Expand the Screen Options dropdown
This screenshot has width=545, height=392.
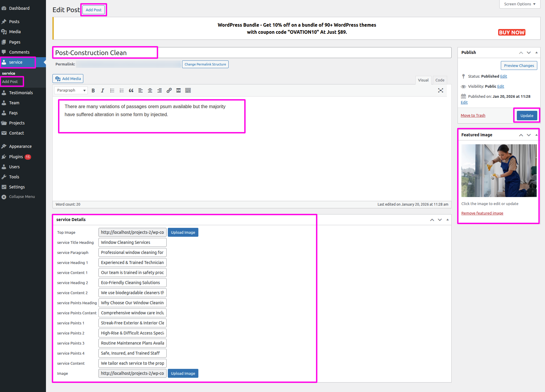coord(519,4)
